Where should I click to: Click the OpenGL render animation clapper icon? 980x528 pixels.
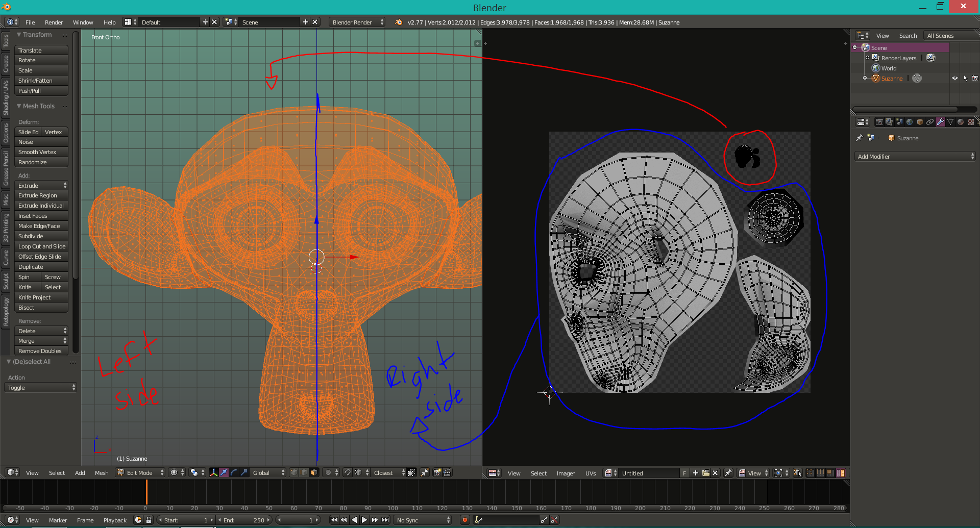[x=447, y=472]
